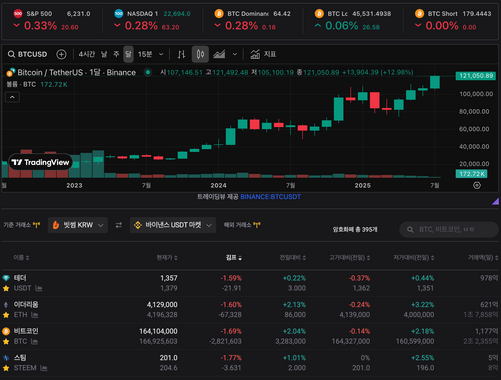Screen dimensions: 501x380
Task: Switch to the area chart style icon
Action: click(x=219, y=54)
